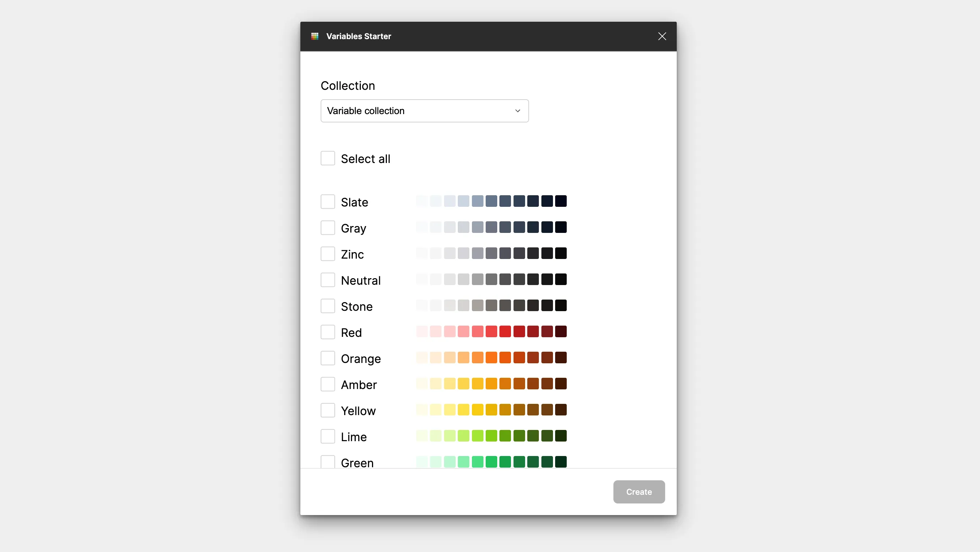
Task: Click the Orange label text
Action: 361,359
